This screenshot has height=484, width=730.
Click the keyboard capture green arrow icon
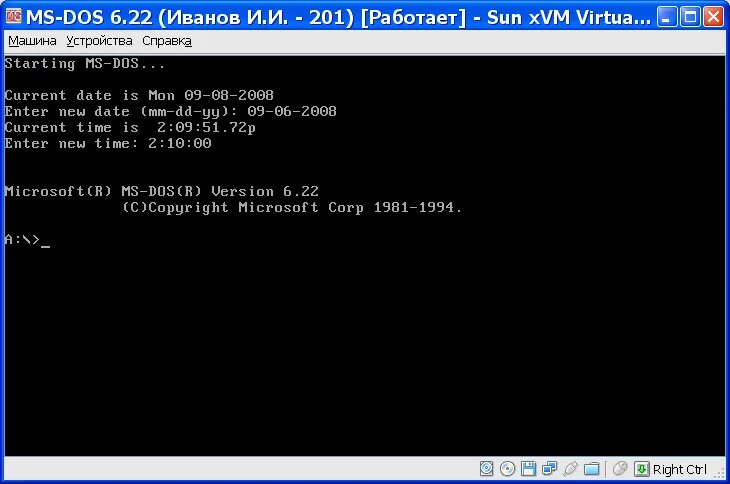click(x=642, y=469)
